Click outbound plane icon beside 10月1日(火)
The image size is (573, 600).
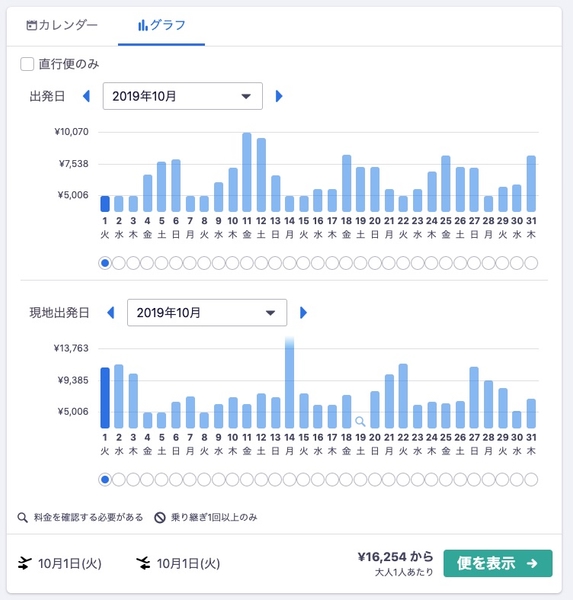point(24,563)
